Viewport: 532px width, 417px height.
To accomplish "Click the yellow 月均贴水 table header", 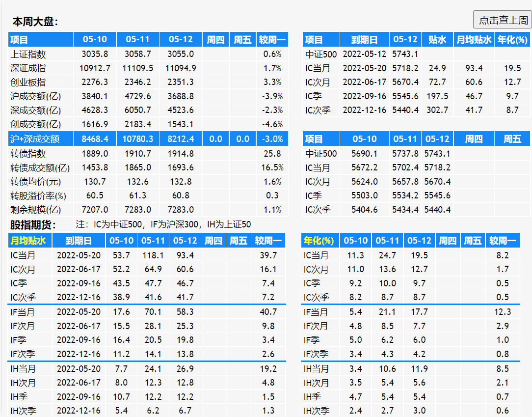I will pyautogui.click(x=28, y=241).
